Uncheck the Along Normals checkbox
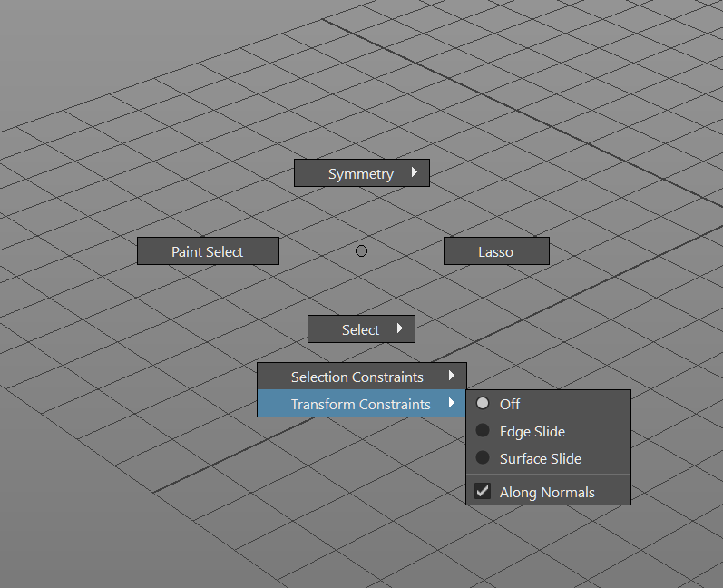The width and height of the screenshot is (723, 588). tap(483, 491)
